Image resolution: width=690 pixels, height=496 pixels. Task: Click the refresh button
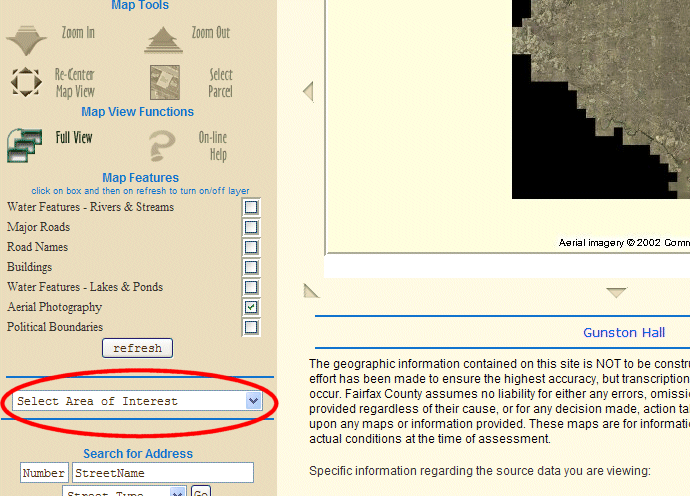(137, 348)
